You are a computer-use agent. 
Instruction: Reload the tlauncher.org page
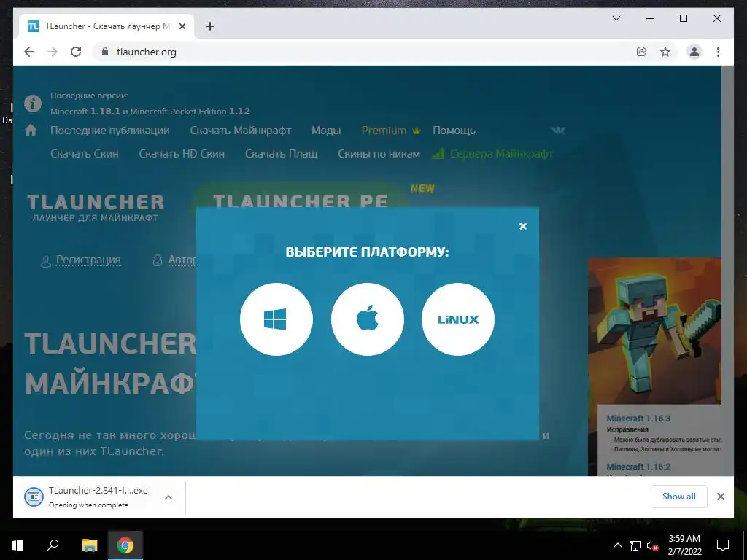[76, 52]
